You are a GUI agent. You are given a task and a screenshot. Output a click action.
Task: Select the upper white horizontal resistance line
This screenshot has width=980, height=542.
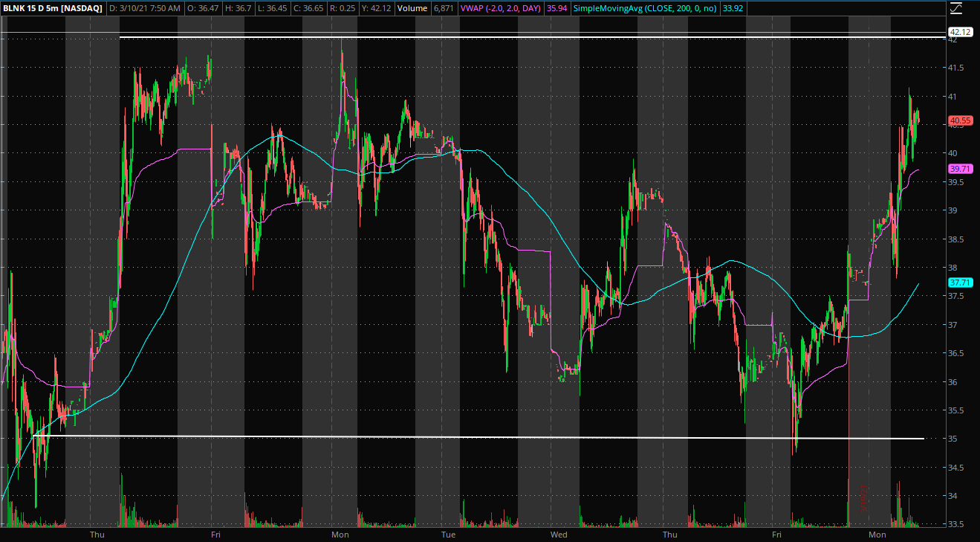pos(531,37)
